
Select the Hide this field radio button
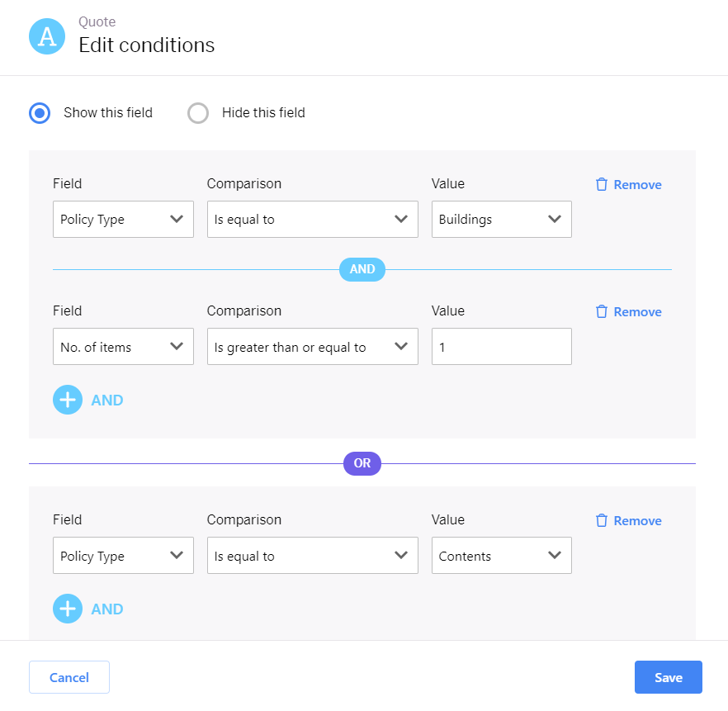click(198, 113)
